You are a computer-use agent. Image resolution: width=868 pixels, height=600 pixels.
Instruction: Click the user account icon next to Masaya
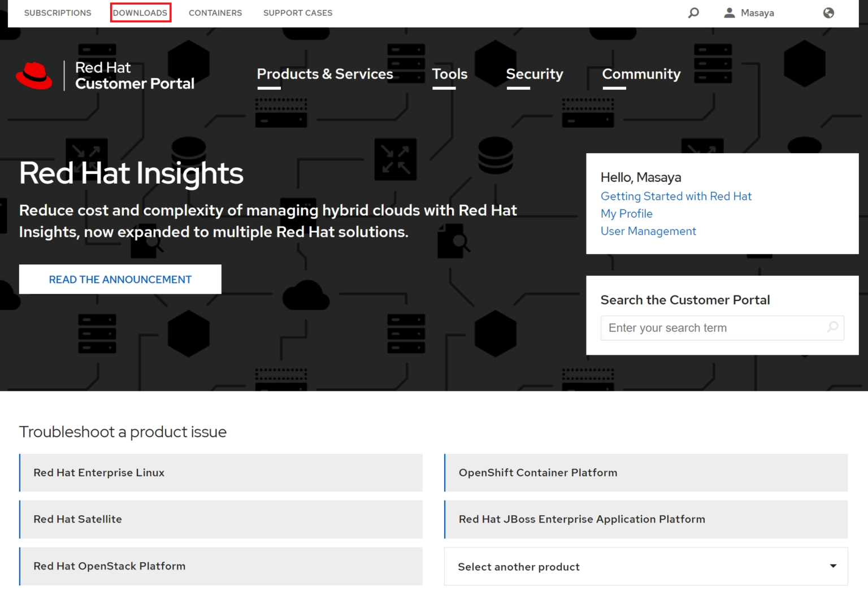[729, 12]
